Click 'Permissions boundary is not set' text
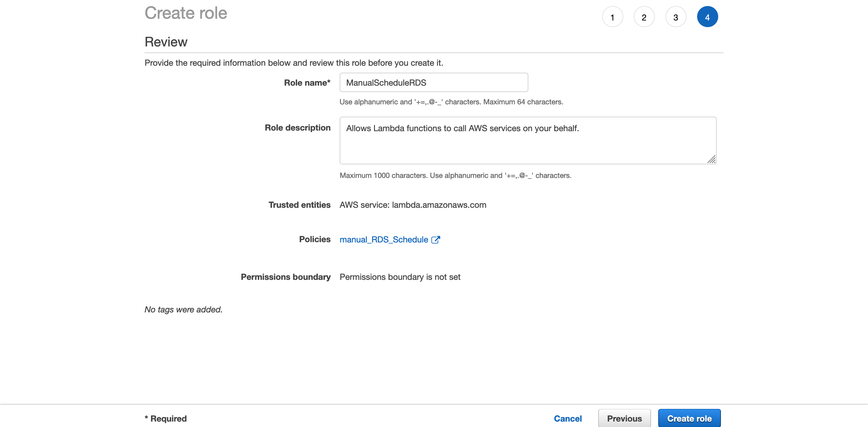Image resolution: width=868 pixels, height=427 pixels. 400,277
